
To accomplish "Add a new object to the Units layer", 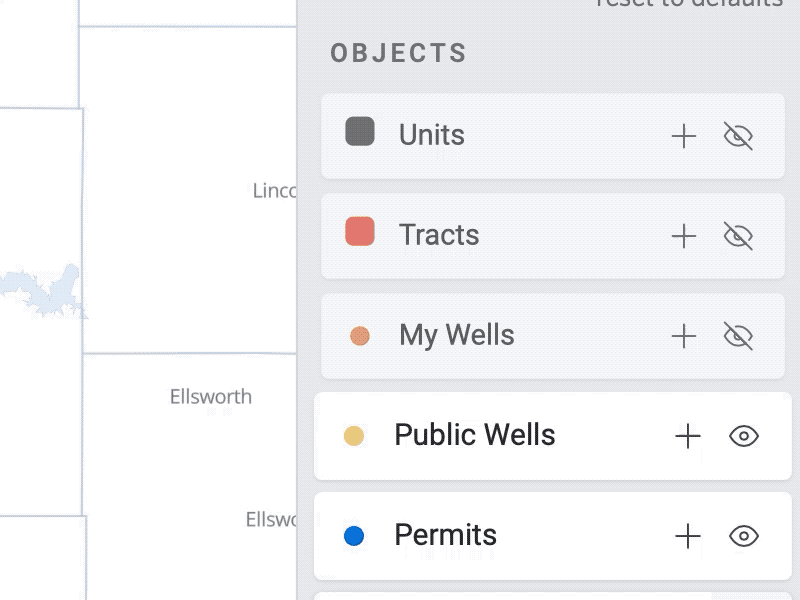I will tap(684, 135).
